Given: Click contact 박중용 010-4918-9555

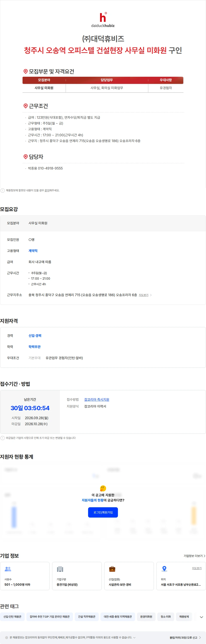Looking at the screenshot, I should pos(45,168).
